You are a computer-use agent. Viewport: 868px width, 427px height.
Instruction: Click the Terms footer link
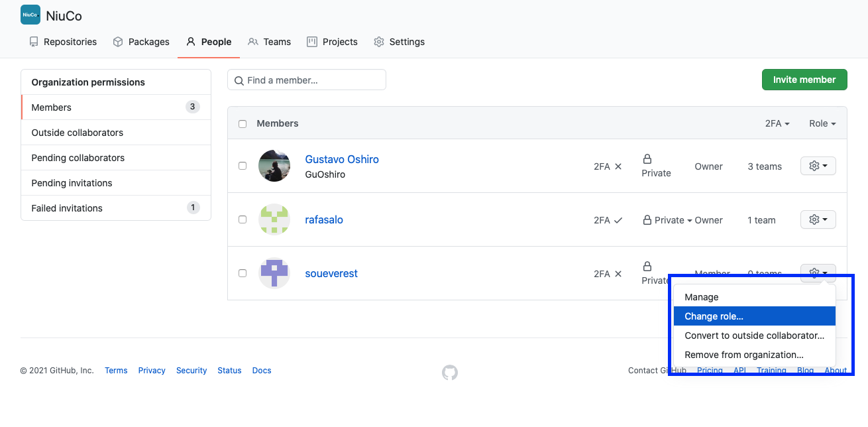click(x=116, y=371)
